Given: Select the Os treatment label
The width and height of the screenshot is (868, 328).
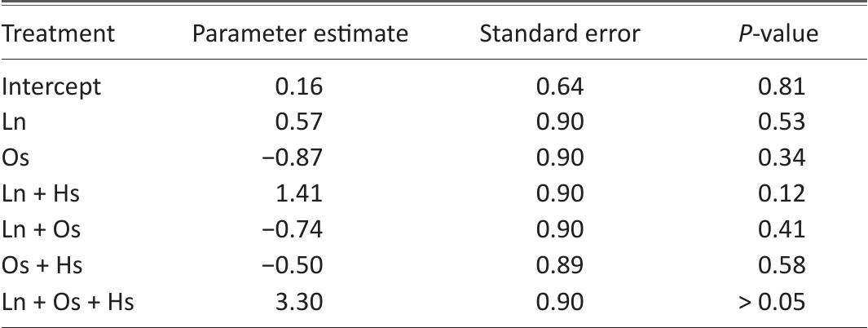Looking at the screenshot, I should click(x=15, y=158).
